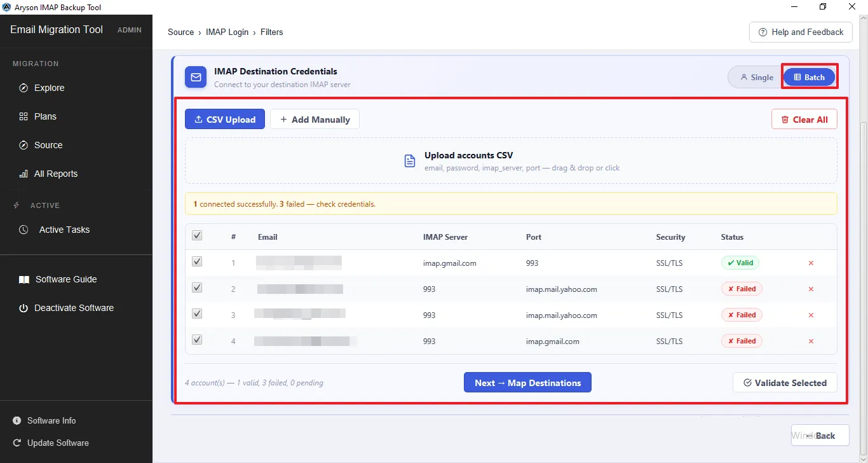Delete the row 3 account entry
The width and height of the screenshot is (868, 463).
(x=811, y=315)
